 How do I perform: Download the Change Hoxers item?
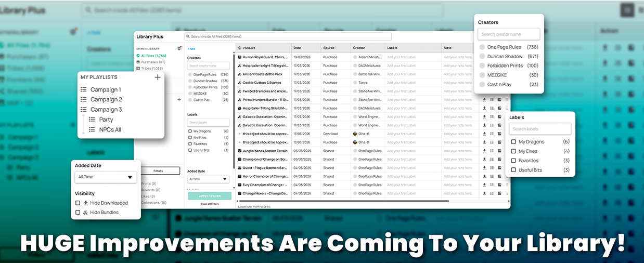point(484,193)
